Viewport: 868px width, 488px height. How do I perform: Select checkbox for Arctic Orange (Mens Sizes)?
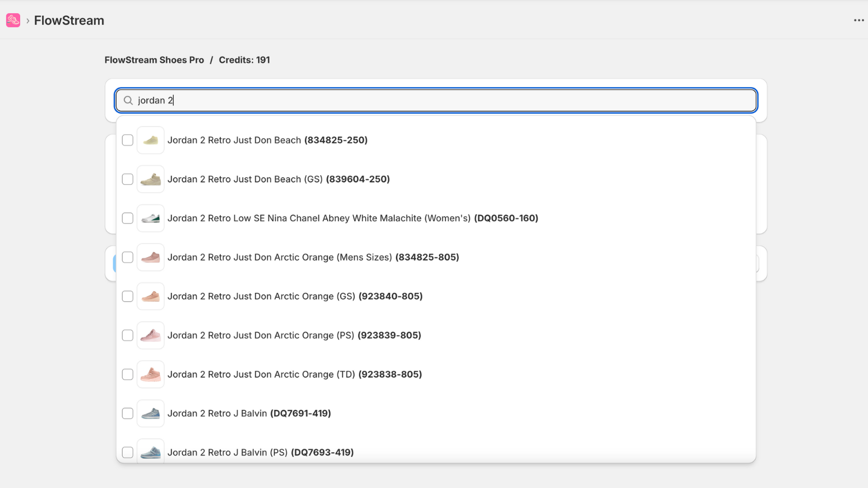[127, 257]
